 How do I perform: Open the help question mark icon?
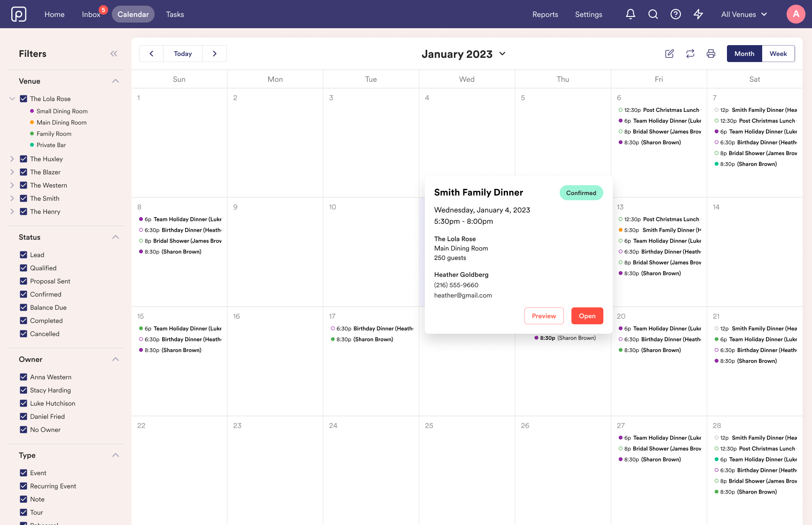675,14
